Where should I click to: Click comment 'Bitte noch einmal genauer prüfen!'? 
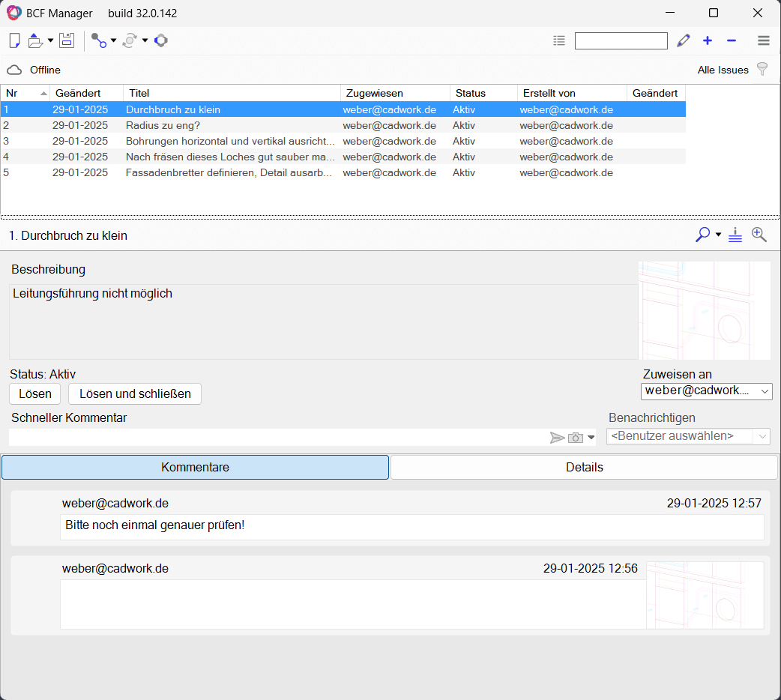point(412,527)
